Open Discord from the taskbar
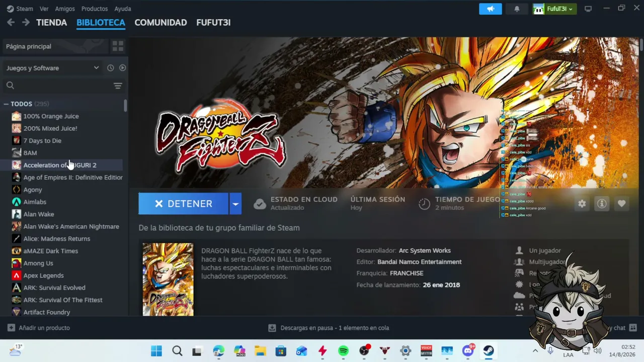The image size is (644, 362). click(468, 350)
